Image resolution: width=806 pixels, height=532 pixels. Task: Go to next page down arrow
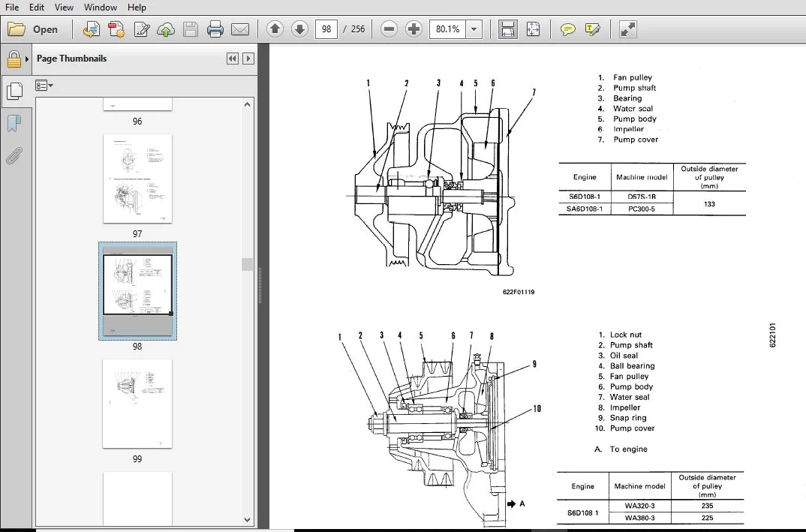[x=299, y=29]
